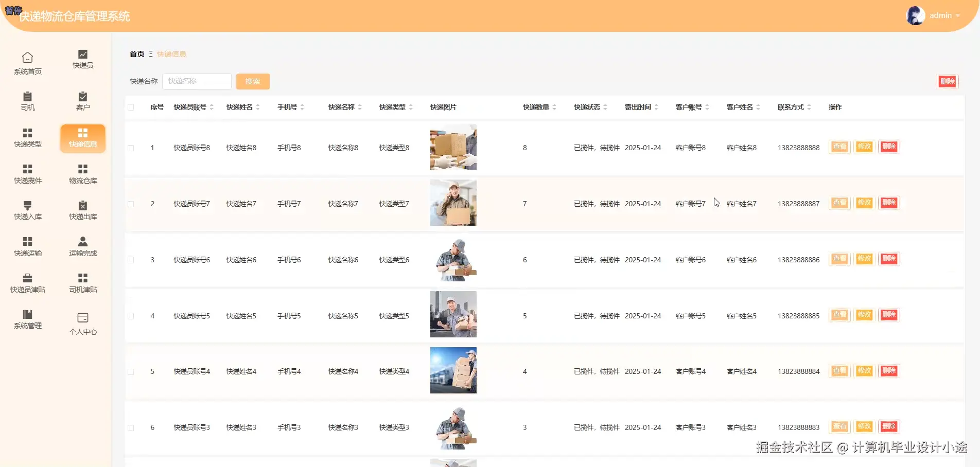Image resolution: width=980 pixels, height=467 pixels.
Task: Click inside the 快递名称 search input field
Action: pos(197,81)
